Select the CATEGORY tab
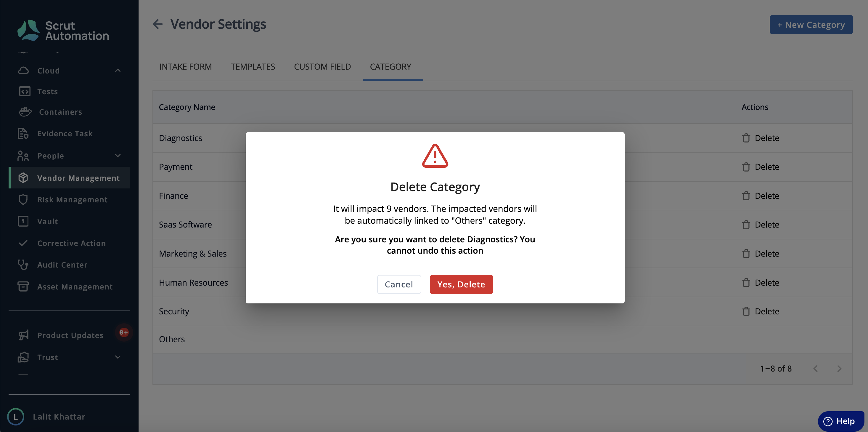 [390, 67]
